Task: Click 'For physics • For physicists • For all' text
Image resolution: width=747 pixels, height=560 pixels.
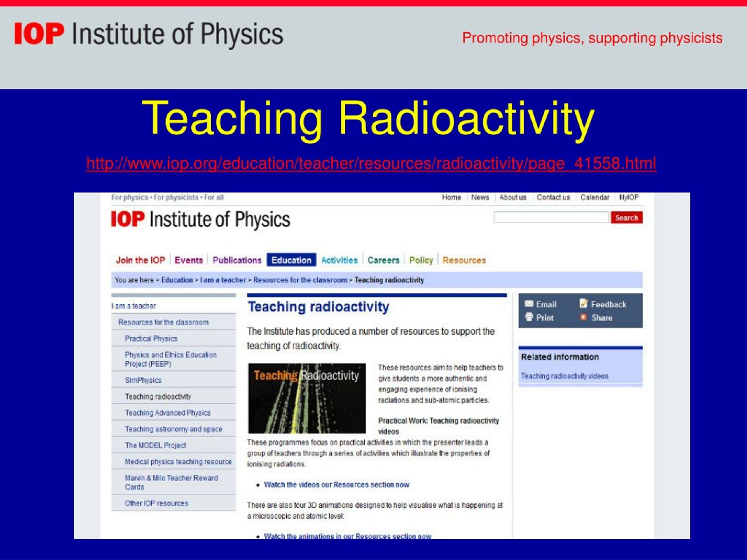Action: (167, 197)
